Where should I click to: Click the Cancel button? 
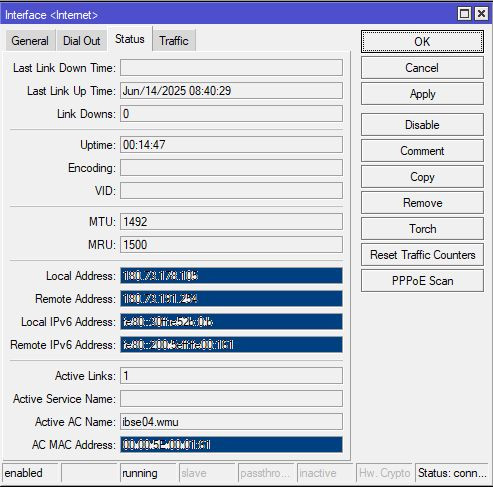(x=422, y=68)
